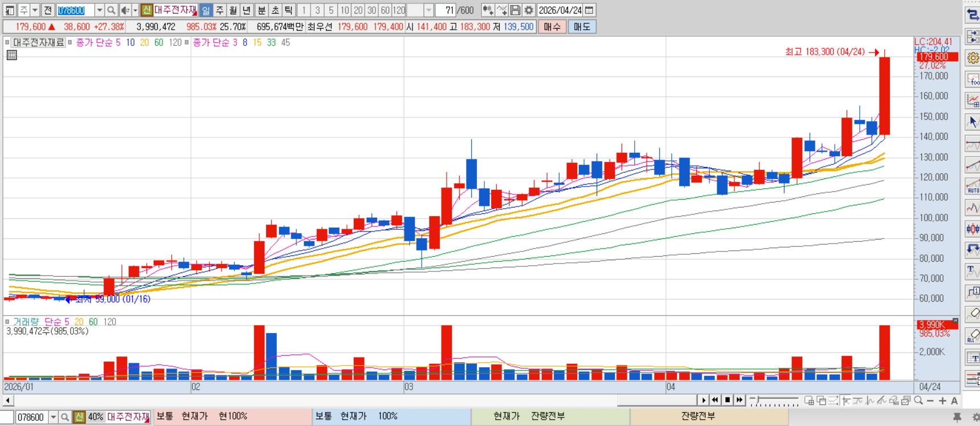Select the weekly 주 period button
The width and height of the screenshot is (980, 426).
coord(219,10)
